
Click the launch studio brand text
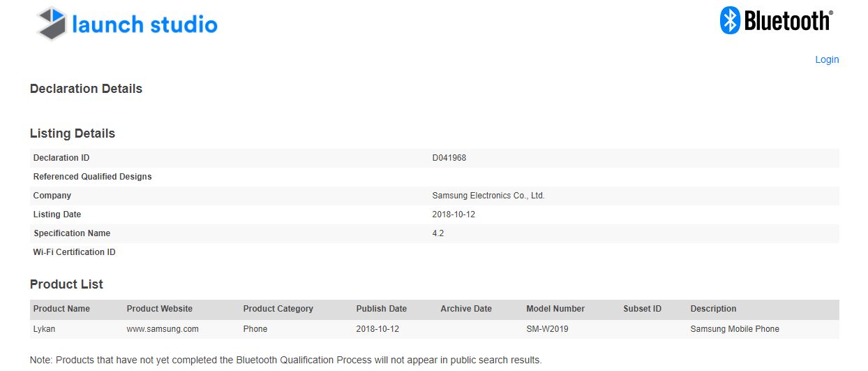145,24
